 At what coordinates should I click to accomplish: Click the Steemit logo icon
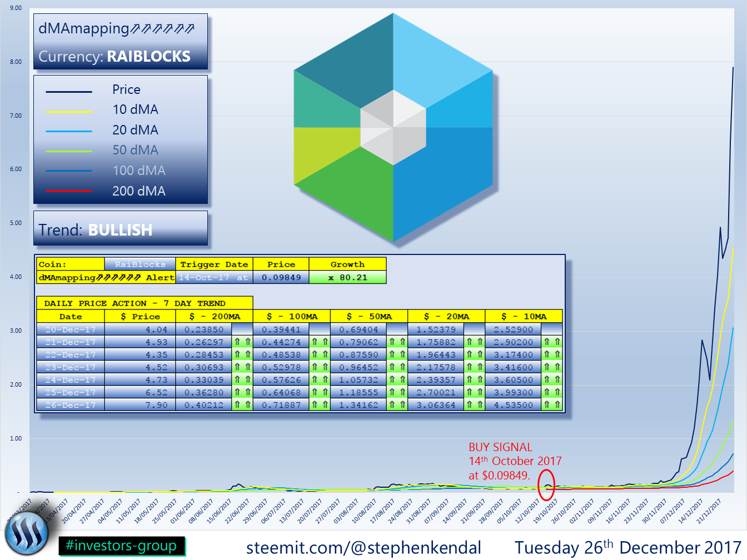pos(27,533)
